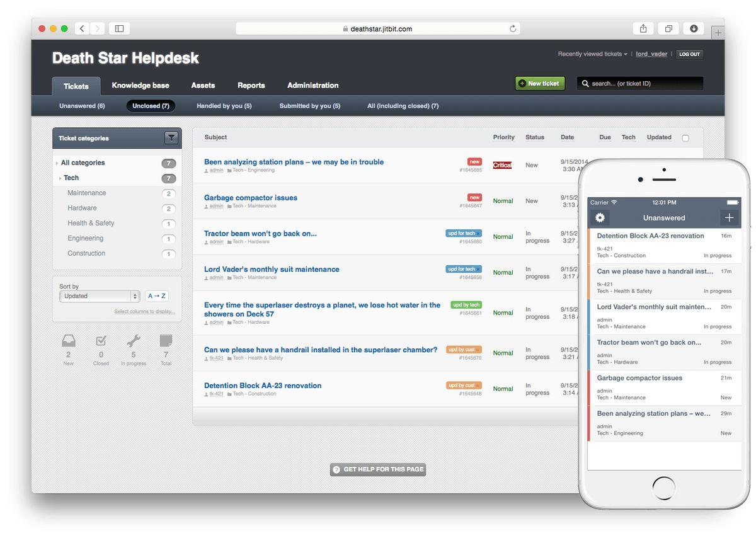The image size is (756, 538).
Task: Sort tickets by Priority column header
Action: coord(503,137)
